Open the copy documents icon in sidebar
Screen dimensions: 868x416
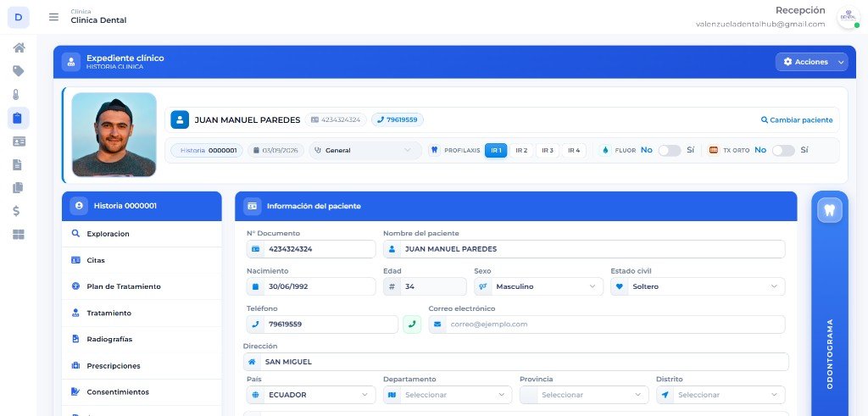pyautogui.click(x=18, y=188)
